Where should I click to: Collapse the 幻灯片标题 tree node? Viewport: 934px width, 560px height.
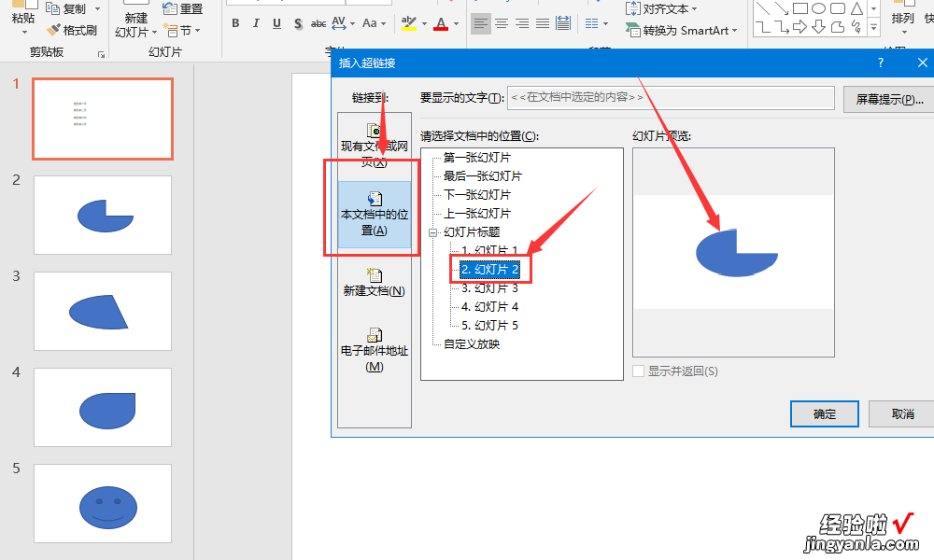(x=433, y=232)
